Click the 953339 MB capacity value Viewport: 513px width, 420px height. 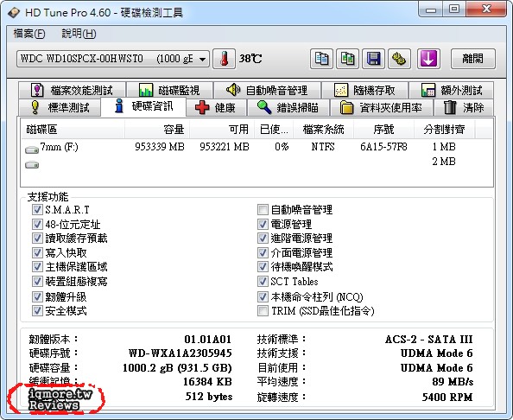160,147
